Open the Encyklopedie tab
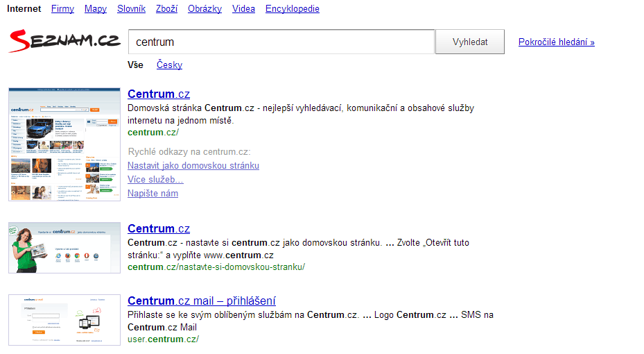The height and width of the screenshot is (354, 644). click(292, 8)
